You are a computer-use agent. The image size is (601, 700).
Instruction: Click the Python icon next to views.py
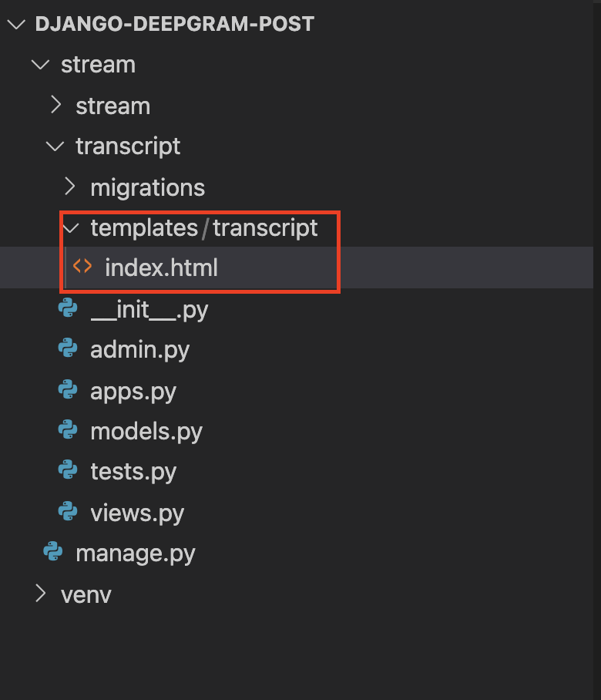tap(68, 511)
